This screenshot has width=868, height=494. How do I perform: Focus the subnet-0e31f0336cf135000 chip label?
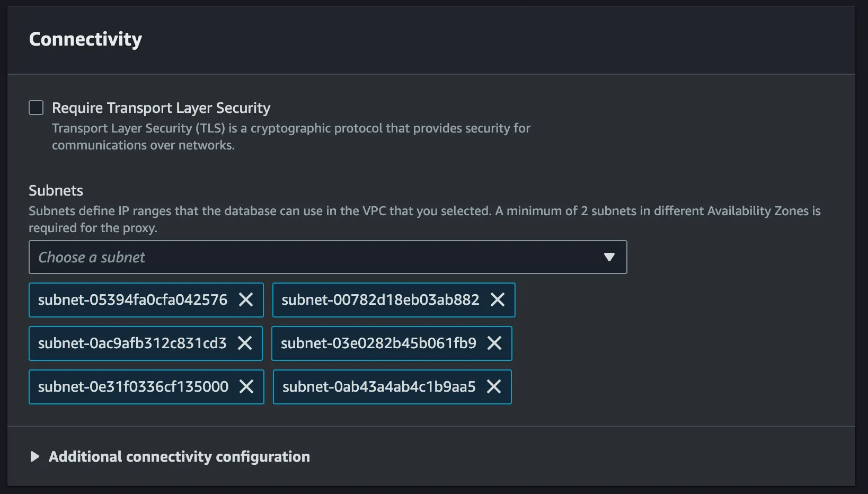[x=133, y=387]
